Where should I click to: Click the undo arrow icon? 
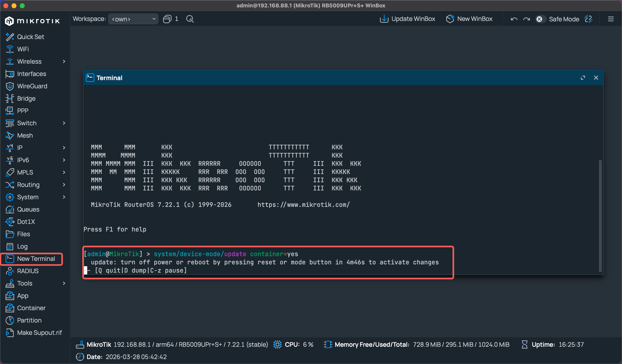click(x=514, y=19)
